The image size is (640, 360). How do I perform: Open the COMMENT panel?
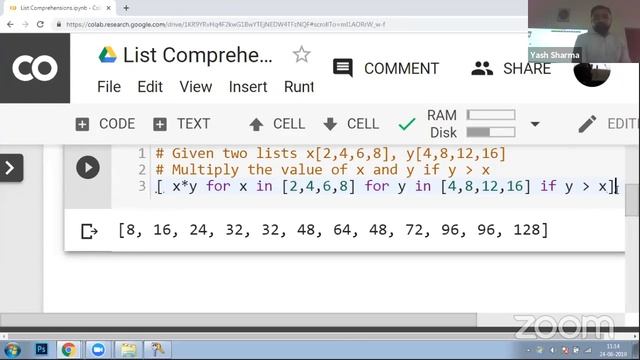coord(386,68)
